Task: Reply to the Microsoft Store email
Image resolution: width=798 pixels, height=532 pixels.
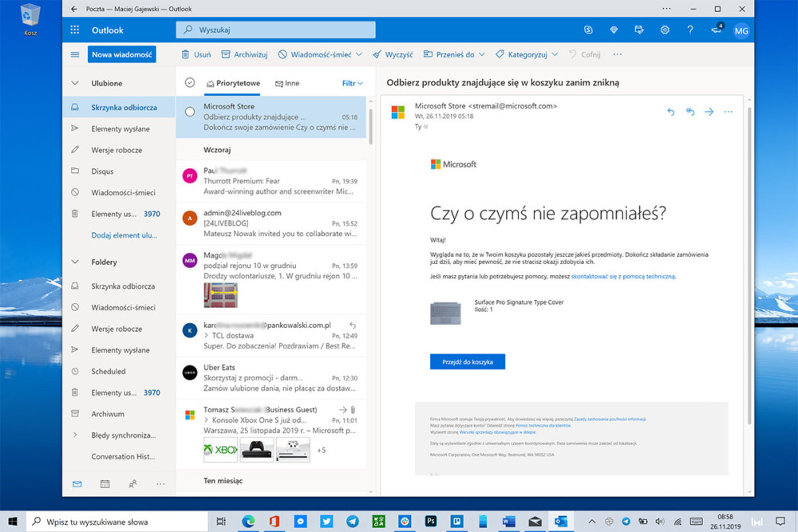Action: 671,112
